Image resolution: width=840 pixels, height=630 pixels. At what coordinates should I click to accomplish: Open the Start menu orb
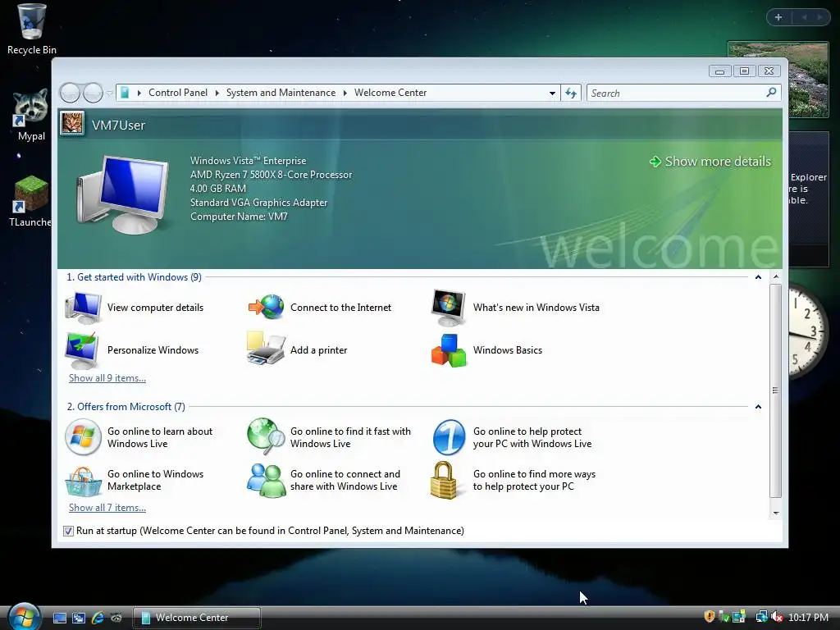(24, 616)
